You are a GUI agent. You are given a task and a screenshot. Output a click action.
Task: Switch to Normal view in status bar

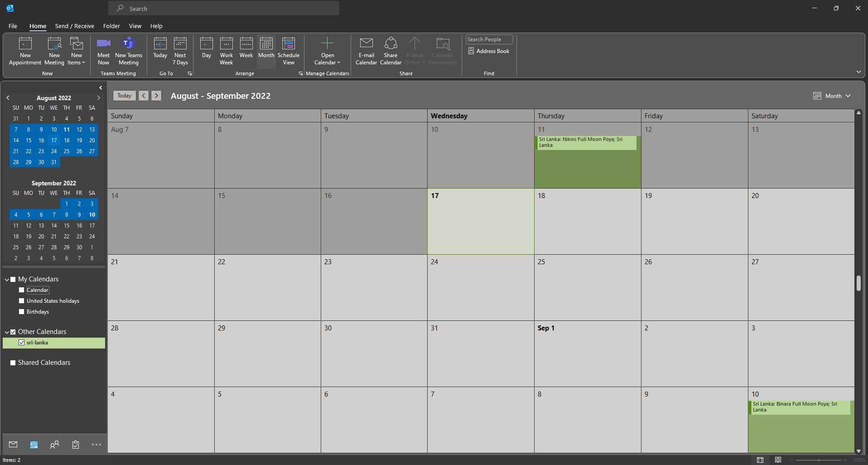[x=760, y=460]
